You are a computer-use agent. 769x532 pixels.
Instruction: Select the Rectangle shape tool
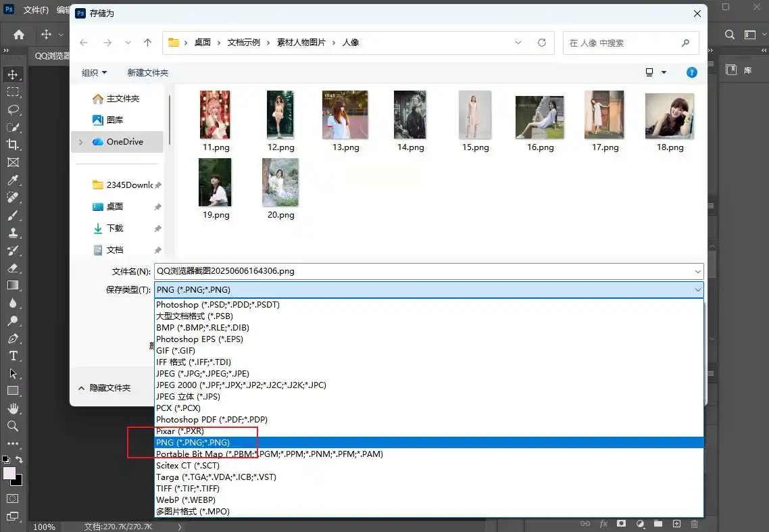(x=14, y=391)
